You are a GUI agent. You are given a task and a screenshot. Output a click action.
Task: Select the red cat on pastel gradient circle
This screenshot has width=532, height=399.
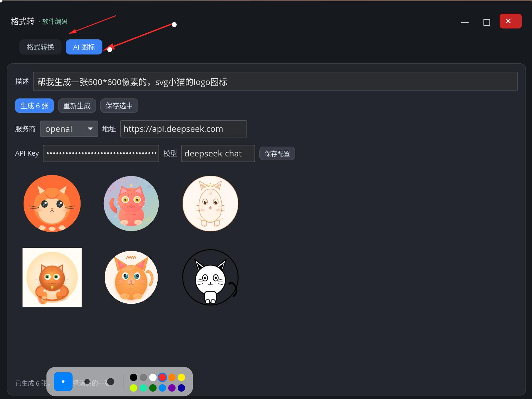pyautogui.click(x=131, y=204)
